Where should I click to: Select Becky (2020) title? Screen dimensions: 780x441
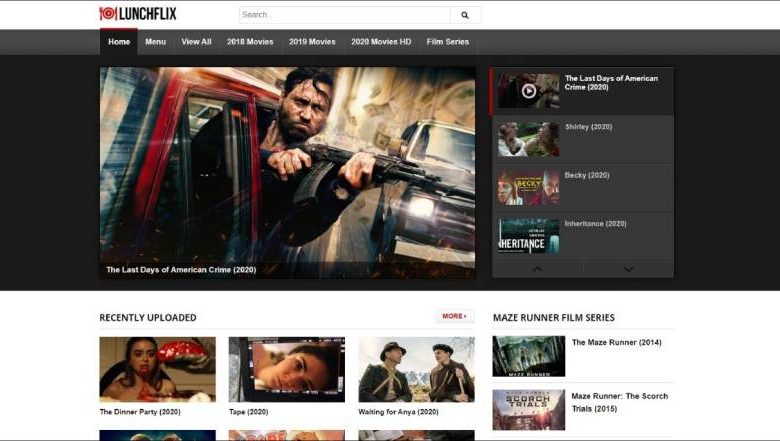(587, 175)
